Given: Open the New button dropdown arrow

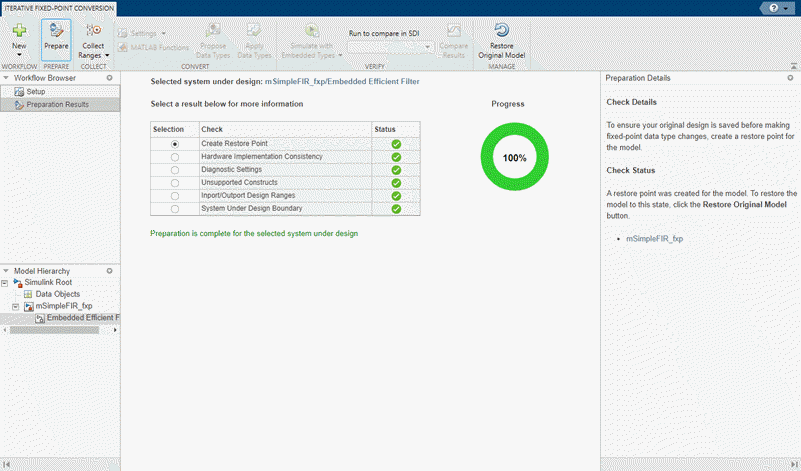Looking at the screenshot, I should pos(19,55).
